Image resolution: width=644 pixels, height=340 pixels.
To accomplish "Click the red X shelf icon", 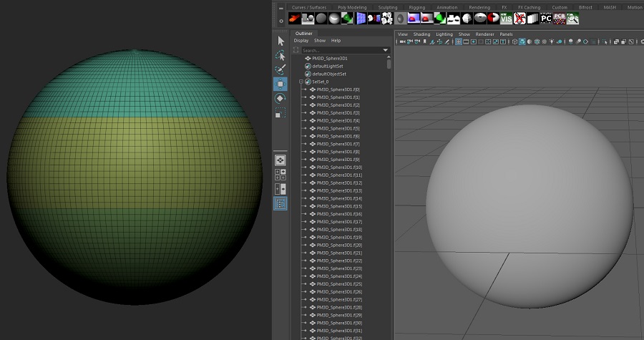I will (519, 19).
